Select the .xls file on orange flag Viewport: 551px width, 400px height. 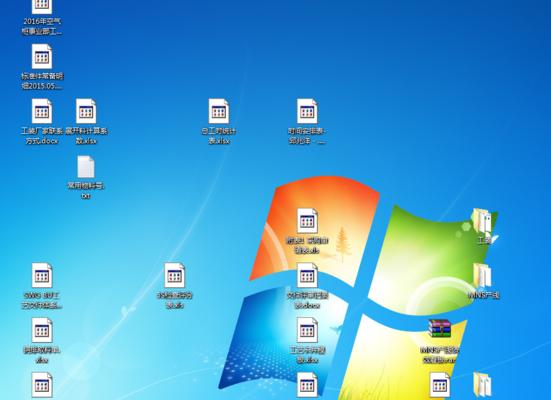(x=307, y=231)
